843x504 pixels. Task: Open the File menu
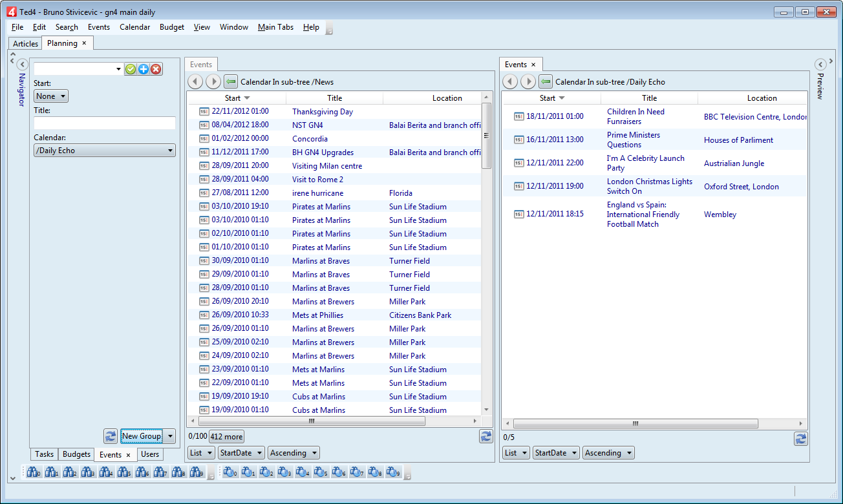(x=17, y=27)
